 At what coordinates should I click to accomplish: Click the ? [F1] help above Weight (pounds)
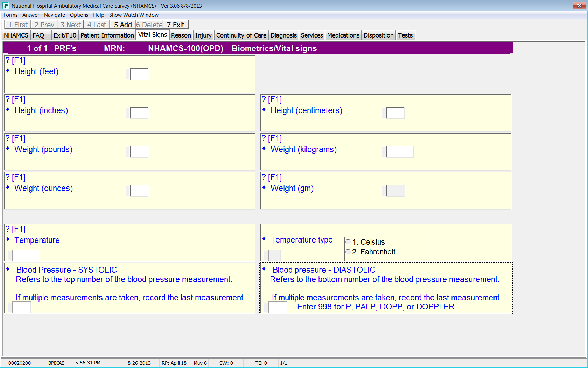point(16,138)
